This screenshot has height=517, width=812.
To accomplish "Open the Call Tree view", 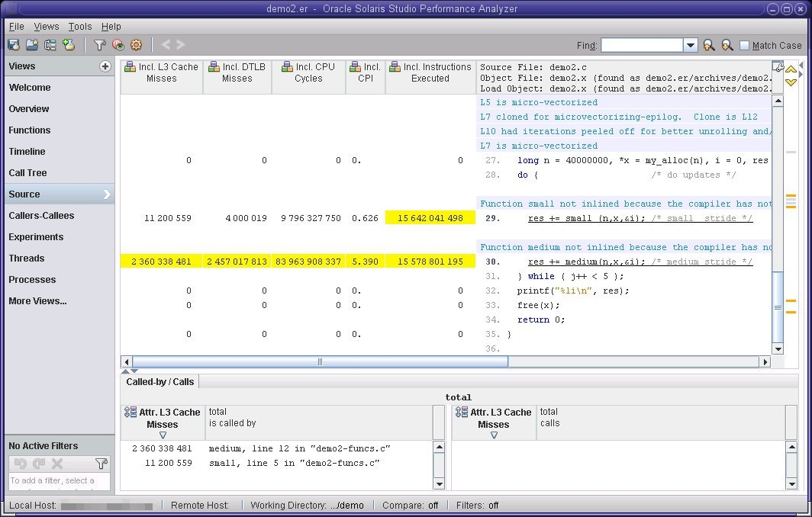I will (x=27, y=172).
